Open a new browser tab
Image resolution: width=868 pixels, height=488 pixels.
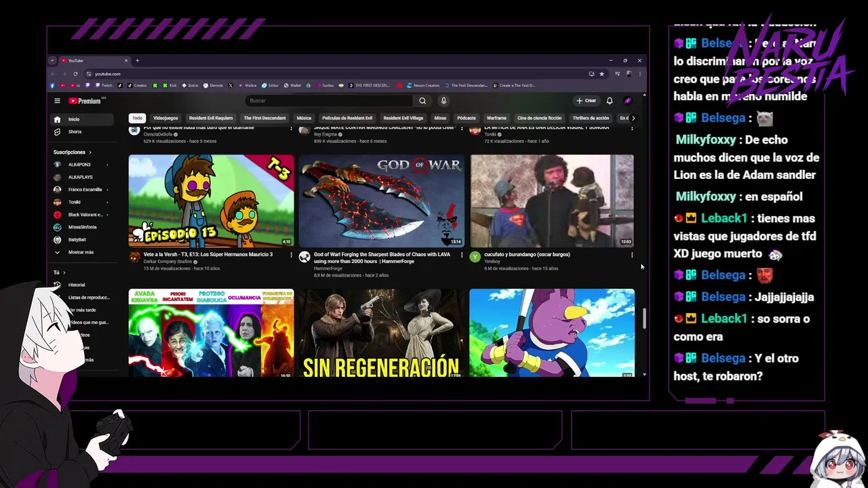[x=137, y=60]
